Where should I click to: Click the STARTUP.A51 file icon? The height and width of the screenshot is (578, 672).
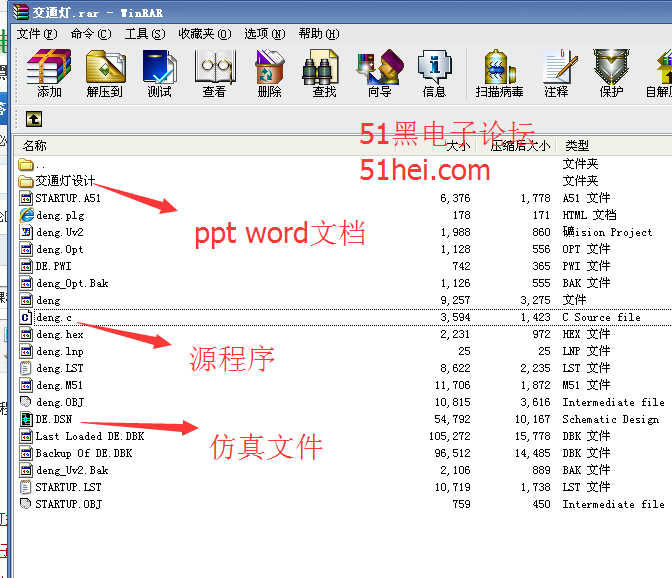[x=26, y=198]
